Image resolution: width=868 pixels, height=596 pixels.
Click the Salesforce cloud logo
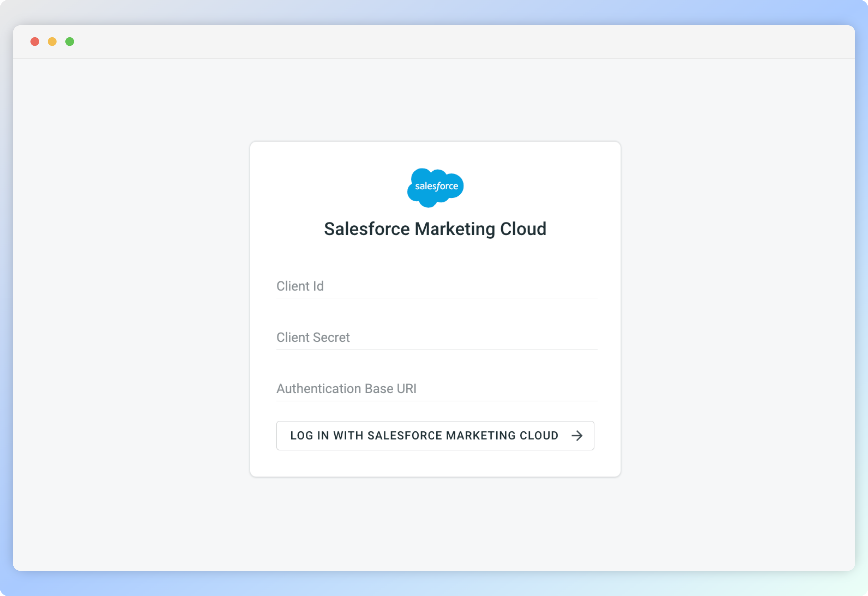435,187
